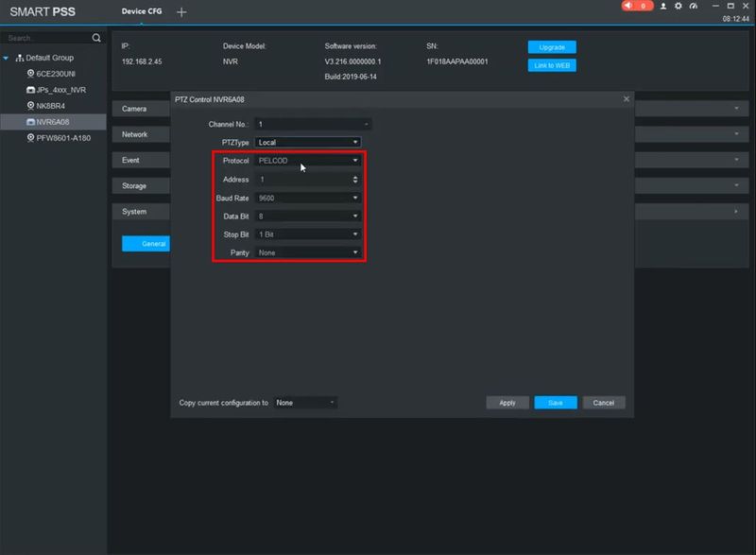Collapse the Default Group tree
The image size is (756, 555).
(8, 58)
